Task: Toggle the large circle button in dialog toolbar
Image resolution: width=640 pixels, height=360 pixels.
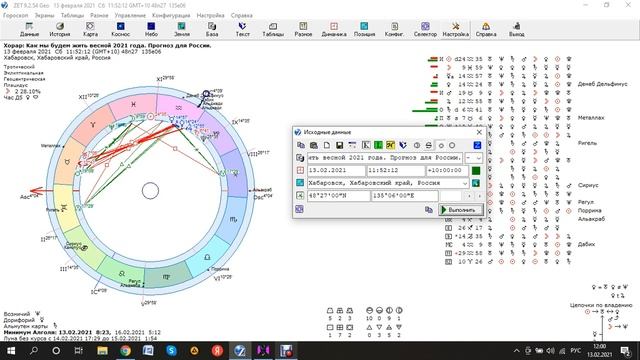Action: [452, 145]
